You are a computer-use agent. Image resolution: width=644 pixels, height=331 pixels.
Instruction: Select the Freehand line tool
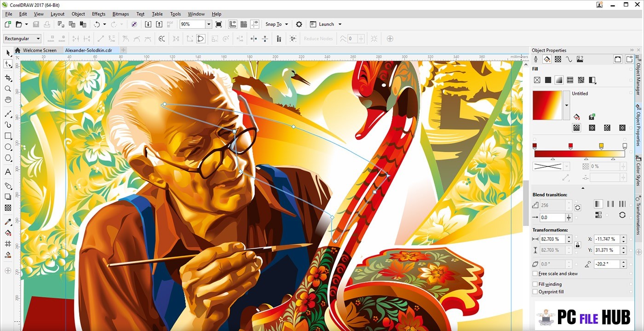[x=8, y=114]
